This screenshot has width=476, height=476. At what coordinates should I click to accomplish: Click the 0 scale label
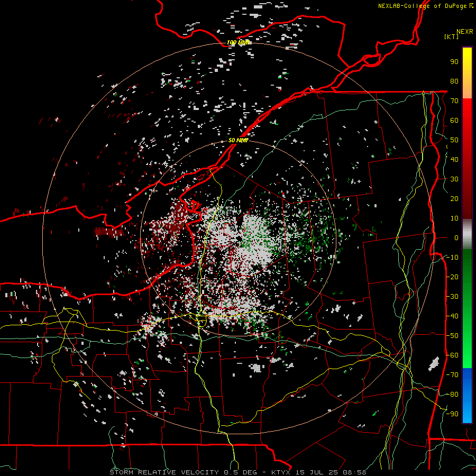point(456,237)
